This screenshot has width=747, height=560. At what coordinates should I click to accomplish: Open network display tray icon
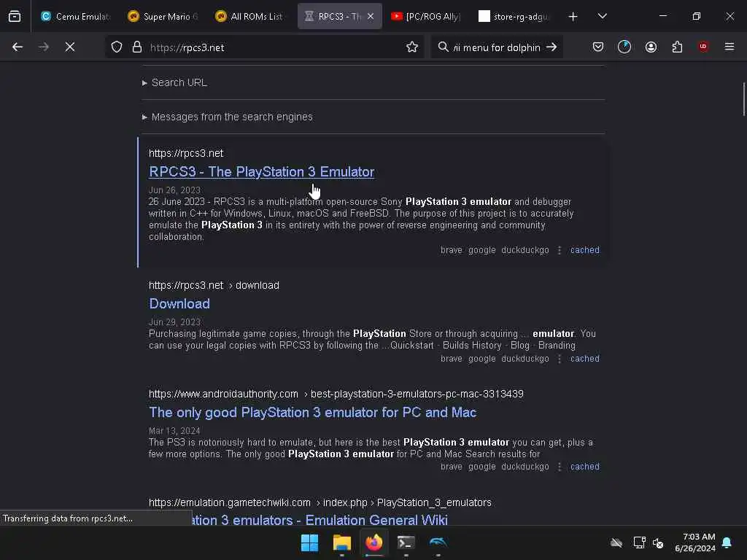coord(639,542)
